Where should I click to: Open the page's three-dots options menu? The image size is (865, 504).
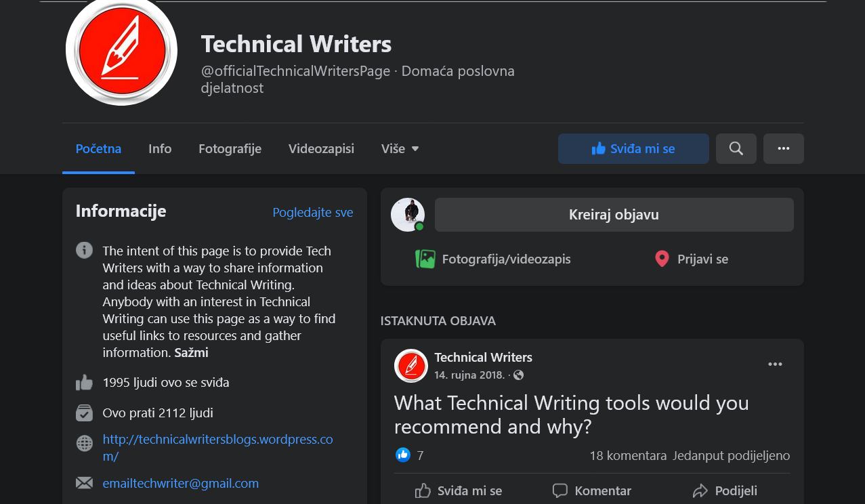click(x=783, y=148)
